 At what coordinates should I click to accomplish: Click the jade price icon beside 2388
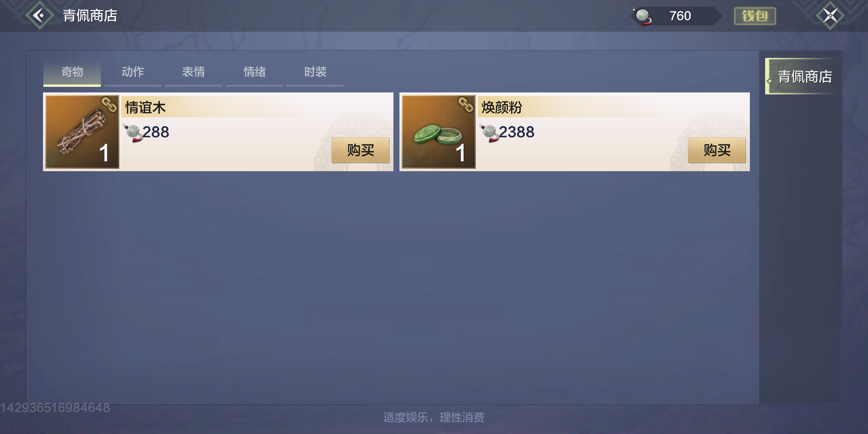click(489, 133)
